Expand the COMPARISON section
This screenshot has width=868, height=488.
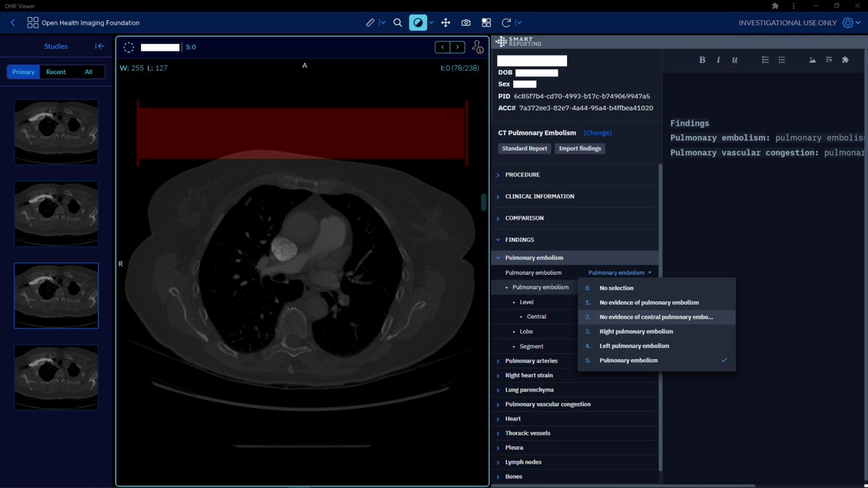tap(576, 218)
